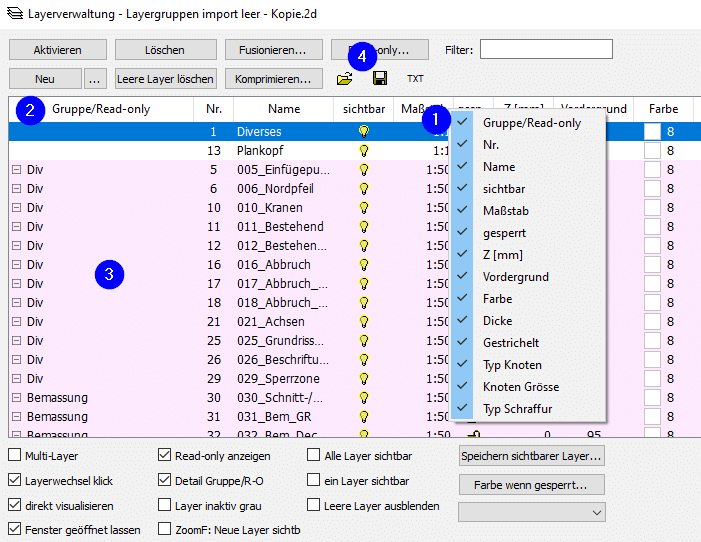Collapse Div group at layer 017_Abbruch
Image resolution: width=701 pixels, height=542 pixels.
click(17, 284)
